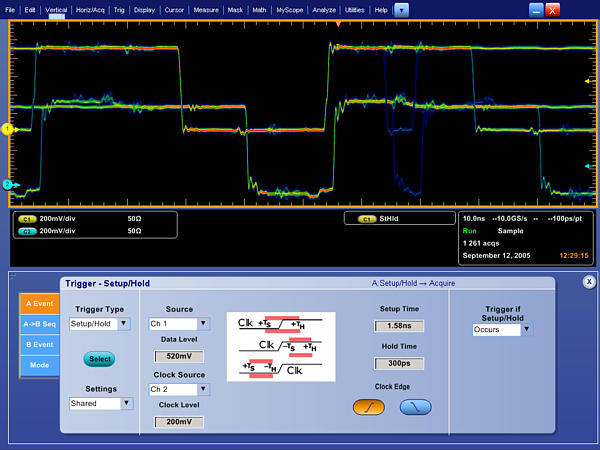Switch to the A→B Seq tab
600x450 pixels.
(x=39, y=323)
